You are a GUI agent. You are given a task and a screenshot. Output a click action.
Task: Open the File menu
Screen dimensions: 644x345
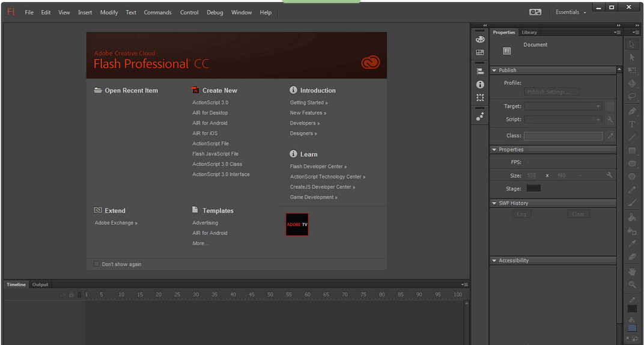tap(29, 12)
